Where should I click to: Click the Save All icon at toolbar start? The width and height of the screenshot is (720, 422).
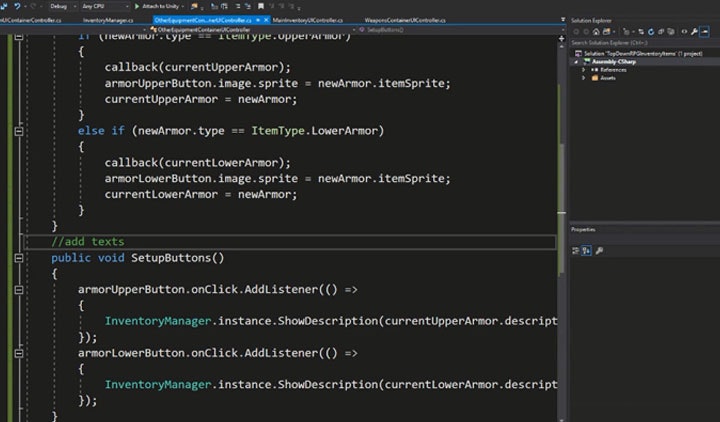tap(4, 6)
